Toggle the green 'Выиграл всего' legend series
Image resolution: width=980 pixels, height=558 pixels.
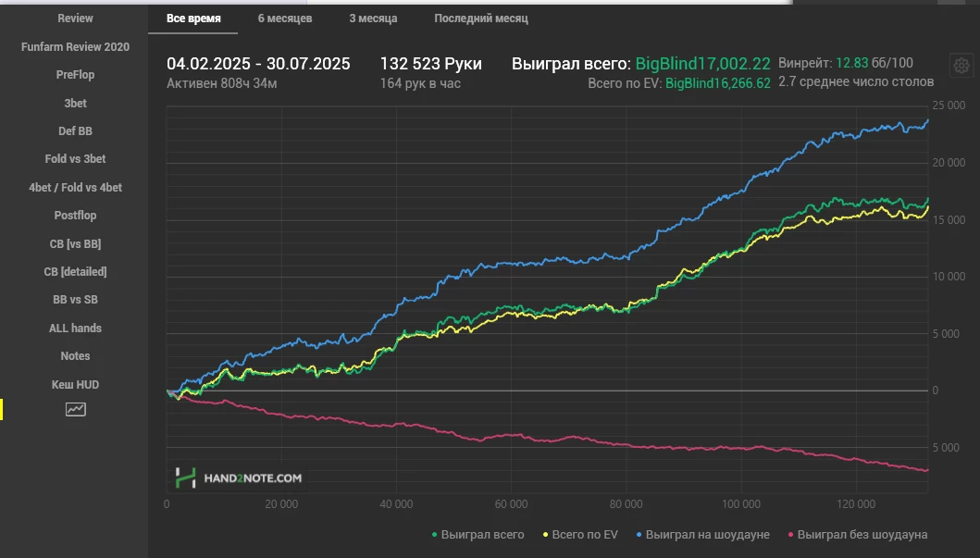coord(478,535)
